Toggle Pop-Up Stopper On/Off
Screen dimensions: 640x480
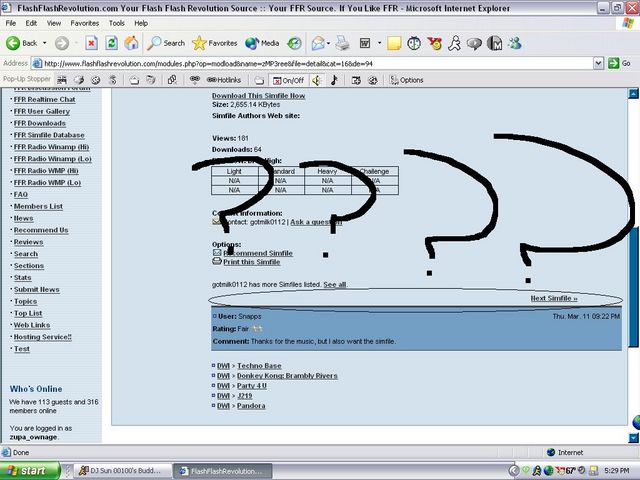pyautogui.click(x=289, y=80)
